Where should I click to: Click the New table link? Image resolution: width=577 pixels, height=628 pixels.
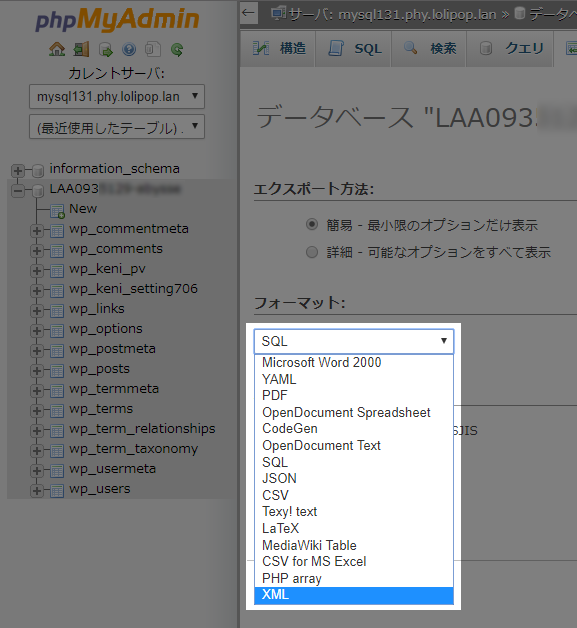pos(83,209)
